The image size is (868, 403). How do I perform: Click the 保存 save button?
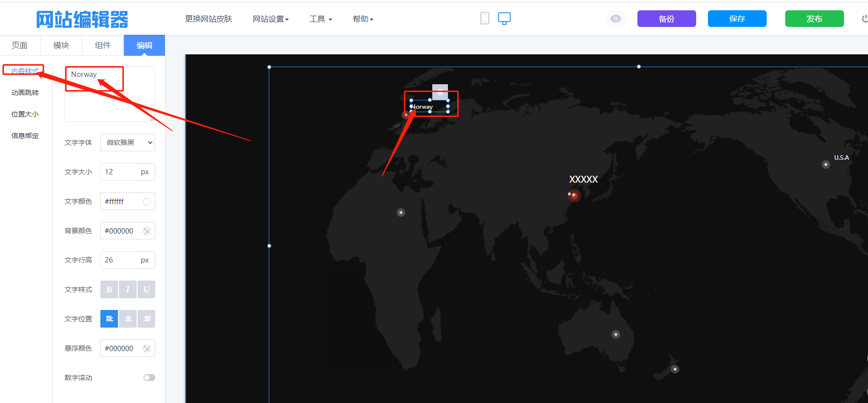737,19
